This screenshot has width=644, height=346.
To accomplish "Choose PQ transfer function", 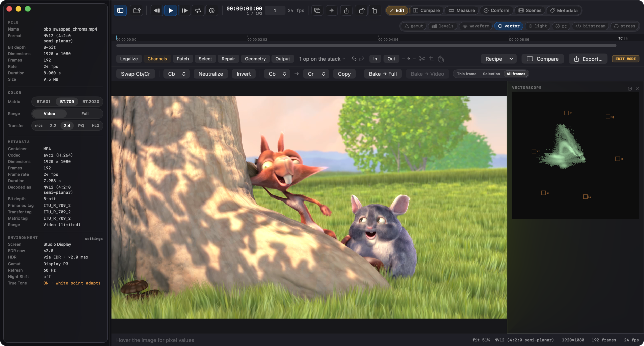I will click(81, 126).
